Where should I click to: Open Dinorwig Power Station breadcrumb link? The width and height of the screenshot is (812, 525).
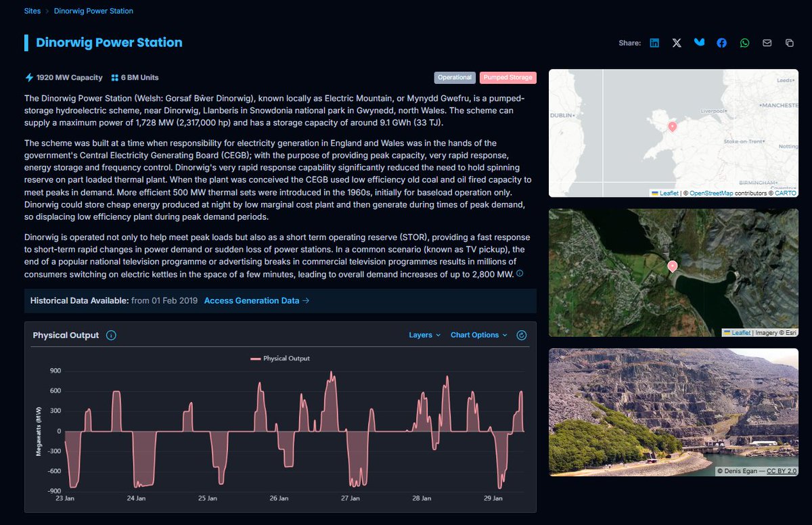pos(93,11)
